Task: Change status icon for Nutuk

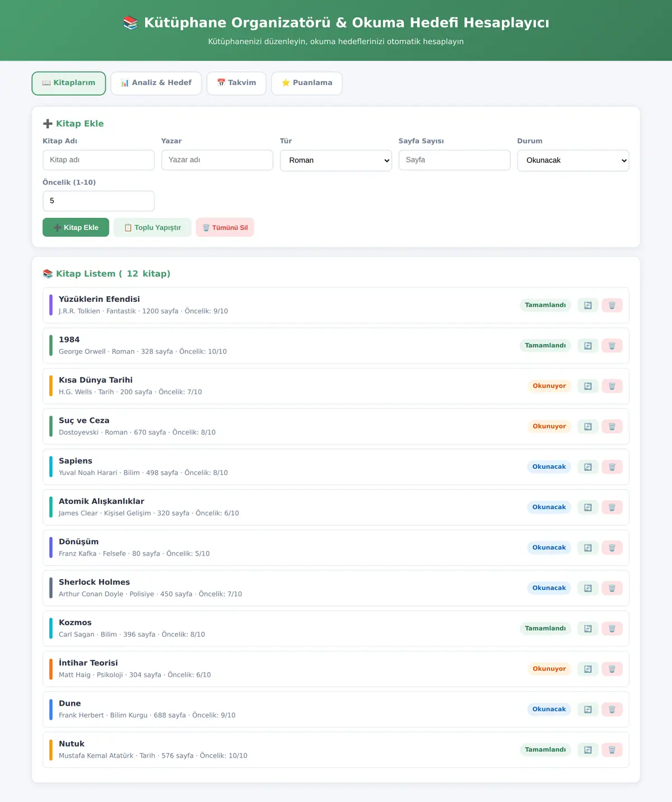Action: pos(588,749)
